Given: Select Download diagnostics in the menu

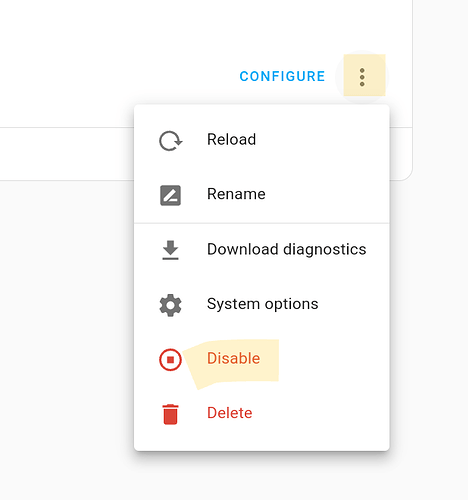Looking at the screenshot, I should 262,249.
